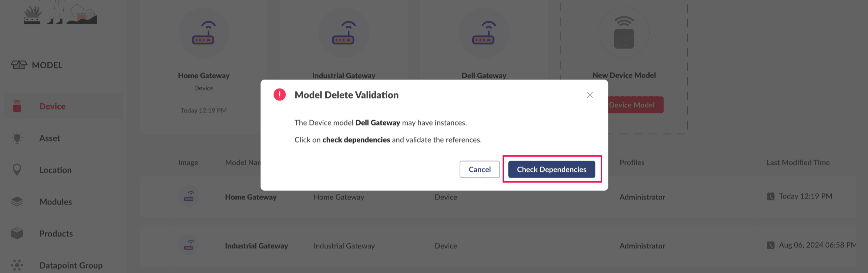Screen dimensions: 868x273
Task: Click the Home Gateway card router icon
Action: (204, 33)
